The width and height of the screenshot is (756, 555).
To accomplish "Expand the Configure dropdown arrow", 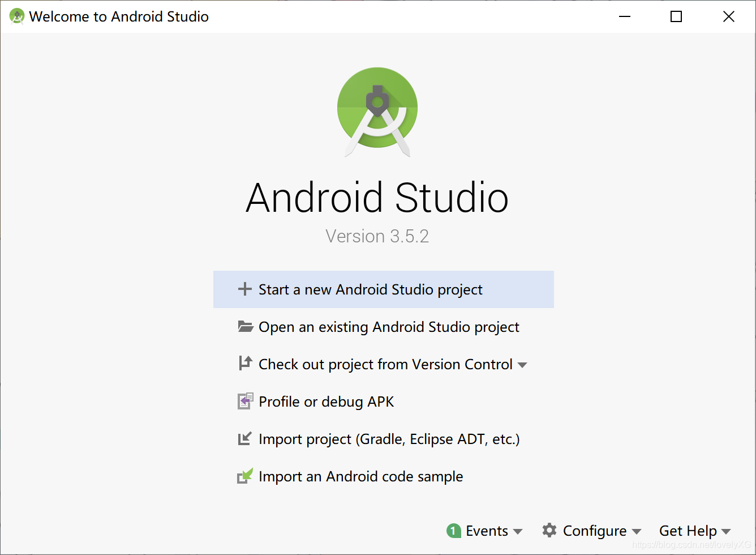I will [636, 532].
